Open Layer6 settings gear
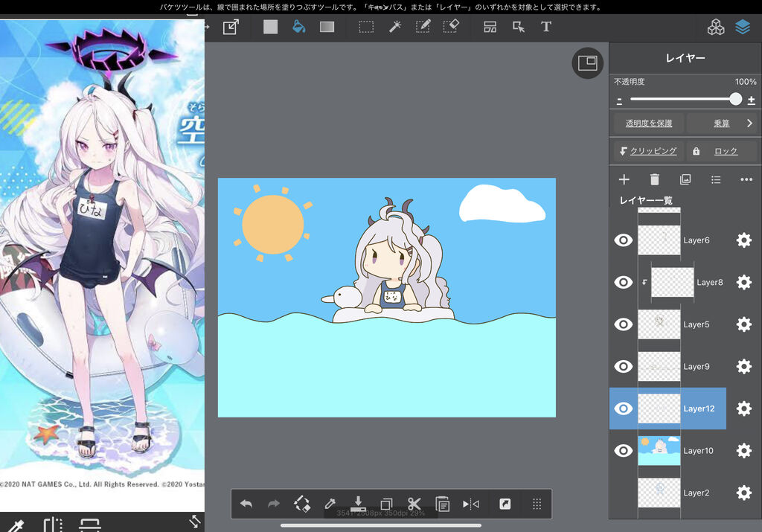Screen dimensions: 762x532 point(744,240)
